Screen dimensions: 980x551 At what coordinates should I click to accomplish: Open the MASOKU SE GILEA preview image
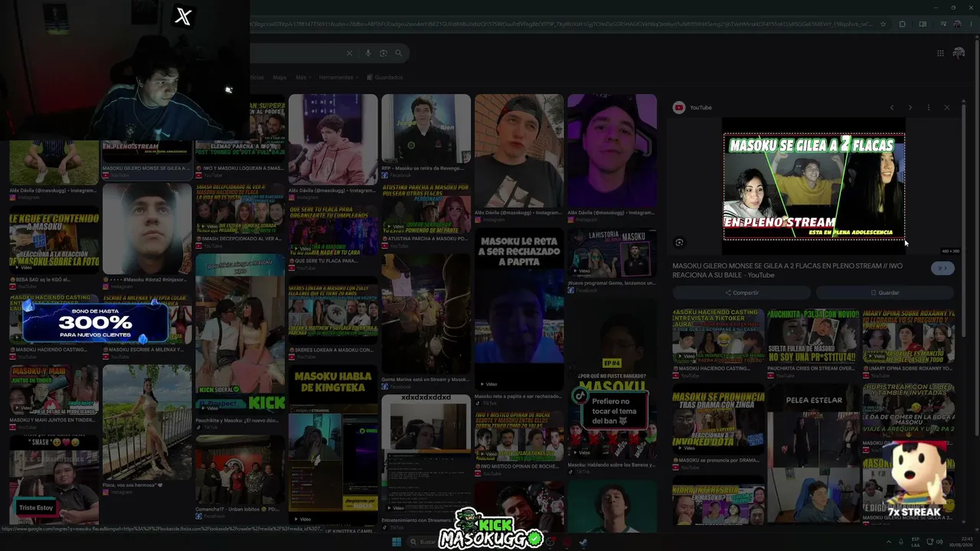tap(814, 187)
